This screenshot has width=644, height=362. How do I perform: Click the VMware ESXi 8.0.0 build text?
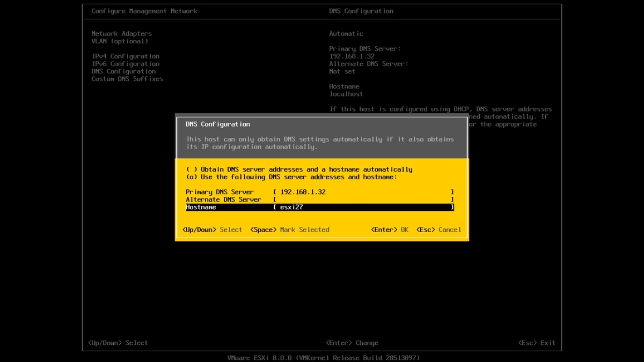click(x=324, y=358)
